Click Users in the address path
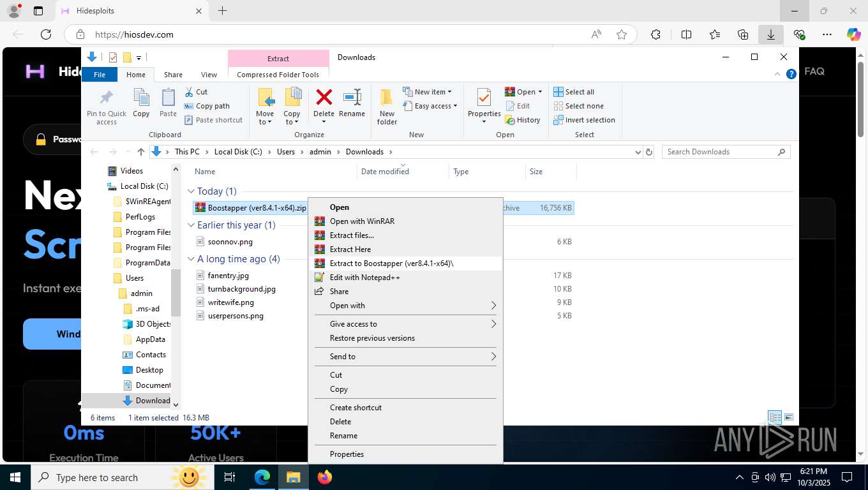Image resolution: width=868 pixels, height=490 pixels. pyautogui.click(x=286, y=152)
